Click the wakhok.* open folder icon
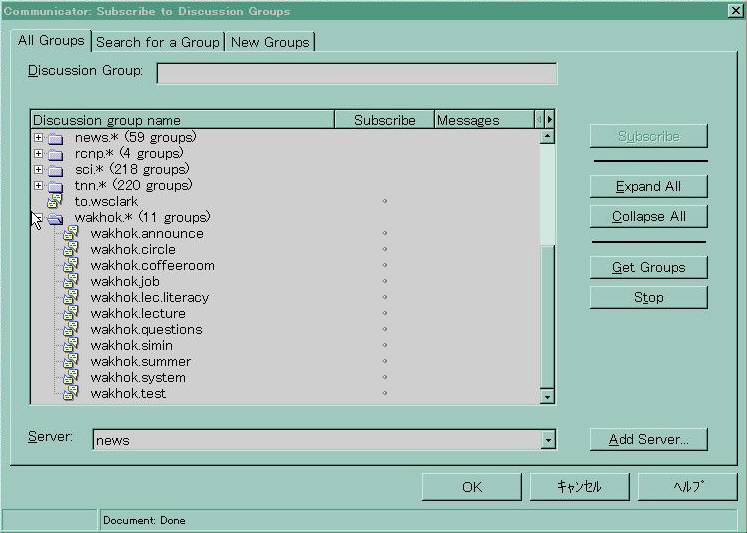This screenshot has height=533, width=747. 55,218
